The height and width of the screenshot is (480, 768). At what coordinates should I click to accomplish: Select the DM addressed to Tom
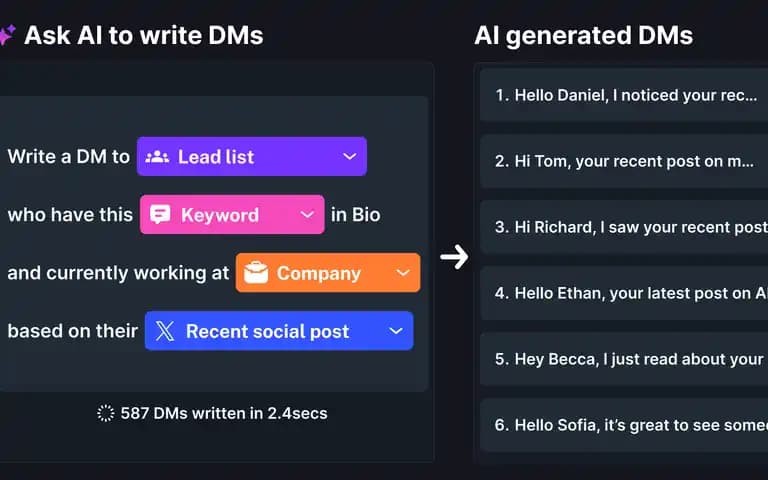624,161
